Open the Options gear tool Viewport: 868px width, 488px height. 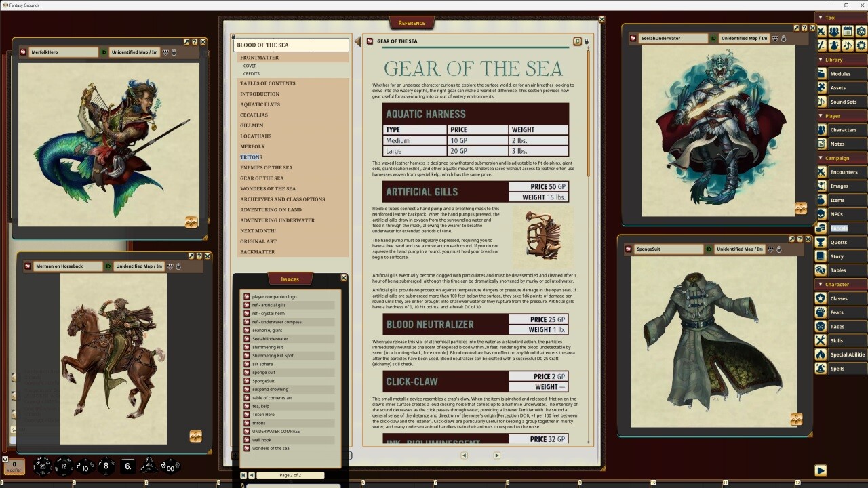point(861,45)
